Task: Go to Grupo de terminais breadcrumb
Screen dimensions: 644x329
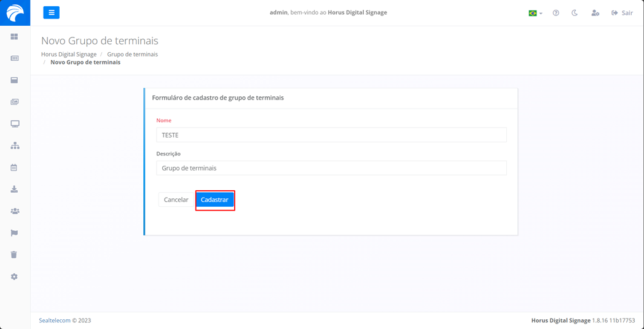Action: pos(132,54)
